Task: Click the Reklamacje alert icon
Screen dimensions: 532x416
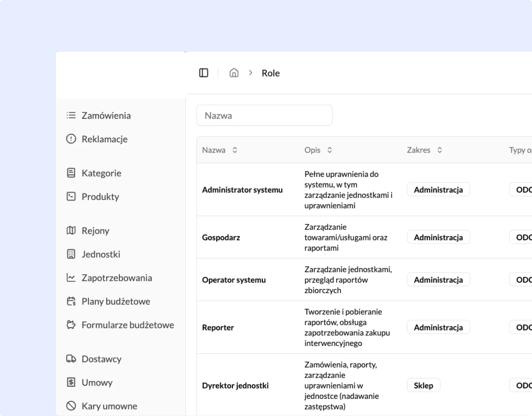Action: pos(71,139)
